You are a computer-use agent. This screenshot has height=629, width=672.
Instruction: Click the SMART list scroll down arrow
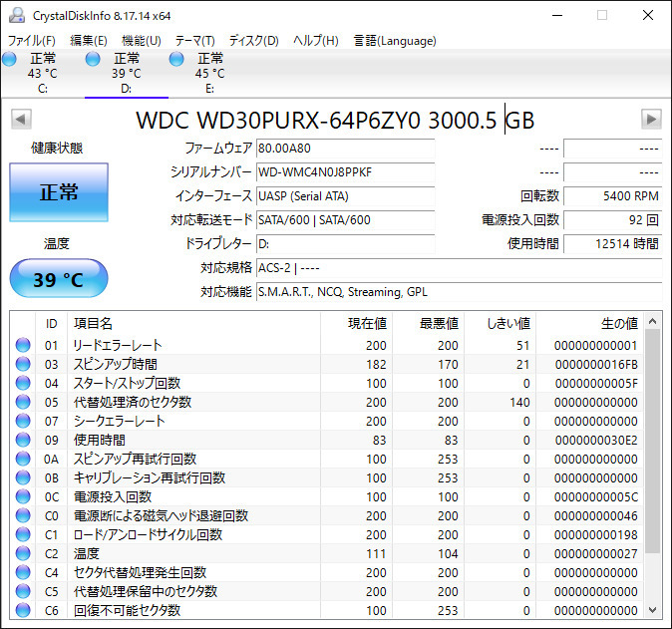653,610
